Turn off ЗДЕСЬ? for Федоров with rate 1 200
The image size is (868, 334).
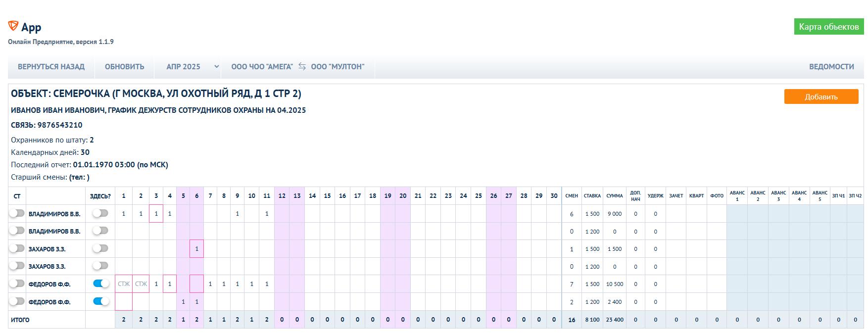coord(101,301)
